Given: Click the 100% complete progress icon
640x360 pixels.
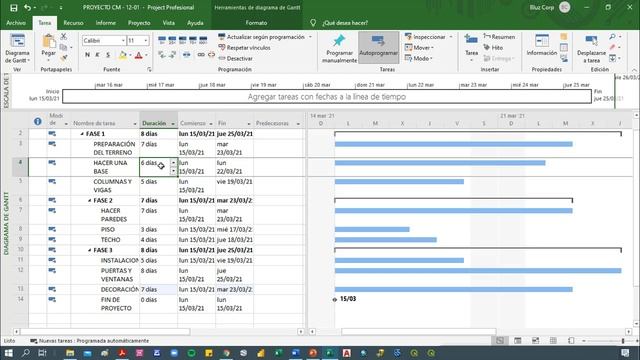Looking at the screenshot, I should tap(203, 40).
